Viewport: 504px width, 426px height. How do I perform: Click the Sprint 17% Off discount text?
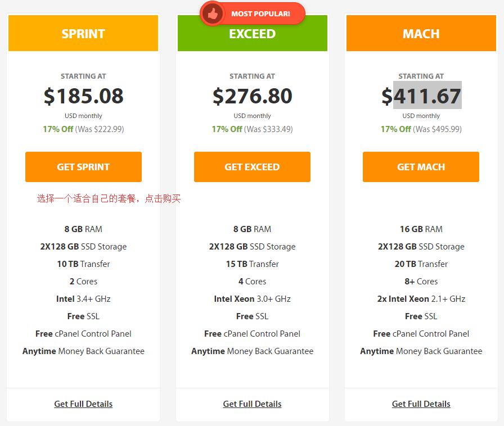(x=58, y=129)
